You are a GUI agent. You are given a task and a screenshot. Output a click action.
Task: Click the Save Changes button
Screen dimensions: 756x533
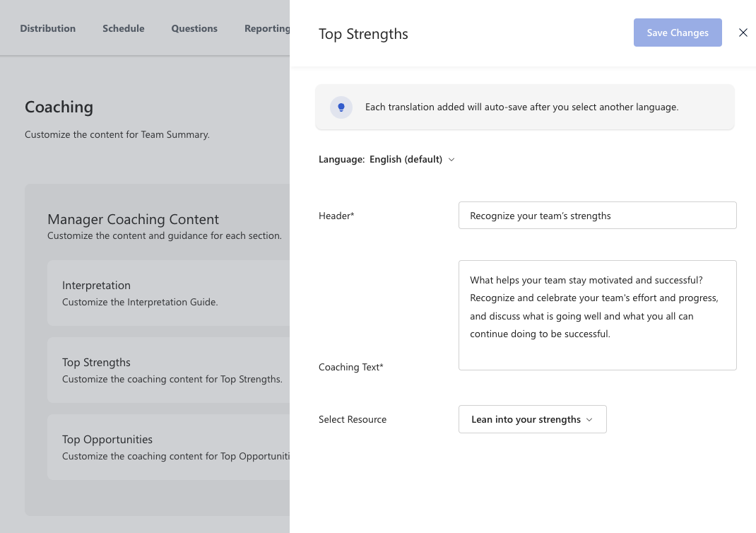pos(677,33)
